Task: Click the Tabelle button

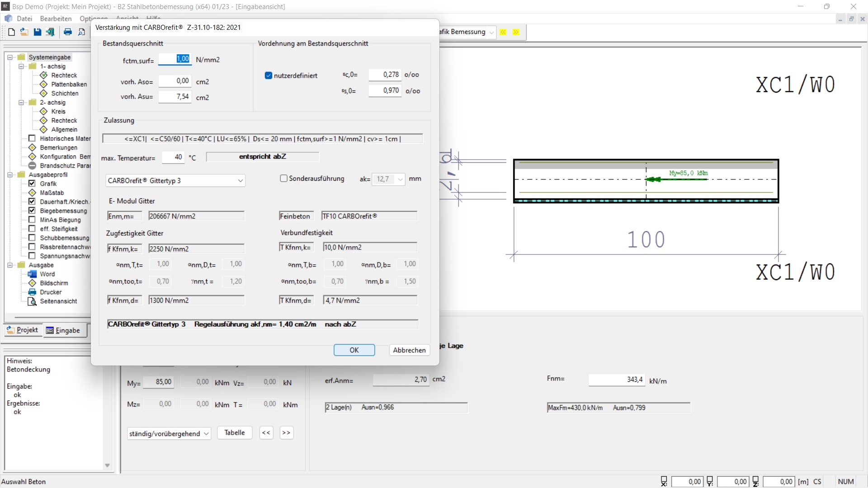Action: click(x=235, y=433)
